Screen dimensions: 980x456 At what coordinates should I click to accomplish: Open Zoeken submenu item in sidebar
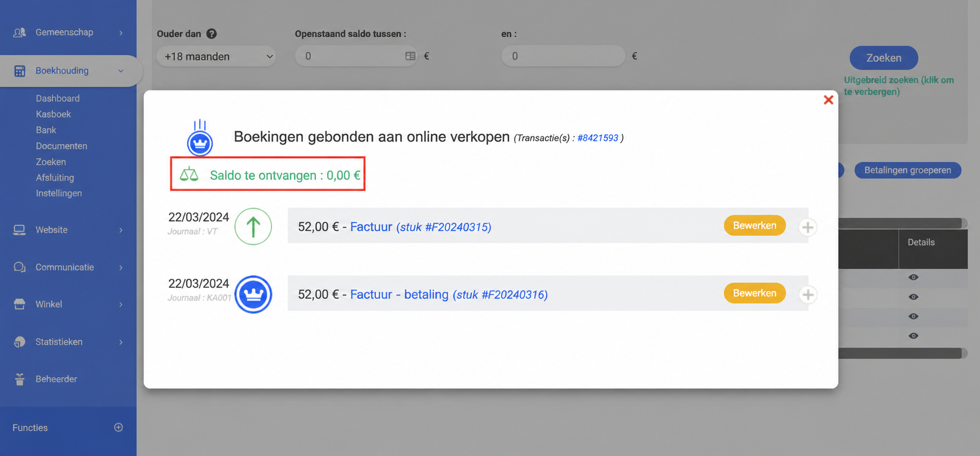[x=51, y=162]
